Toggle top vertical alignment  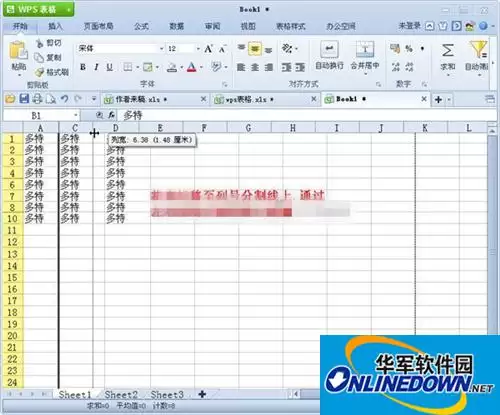coord(242,49)
